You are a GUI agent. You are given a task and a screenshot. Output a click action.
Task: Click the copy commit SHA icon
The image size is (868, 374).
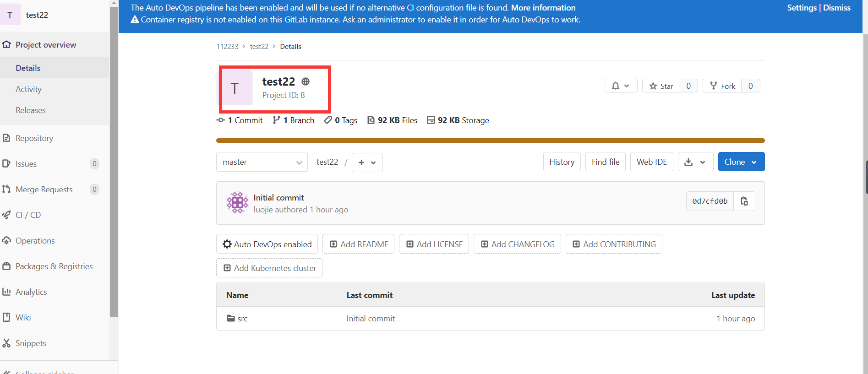coord(744,201)
